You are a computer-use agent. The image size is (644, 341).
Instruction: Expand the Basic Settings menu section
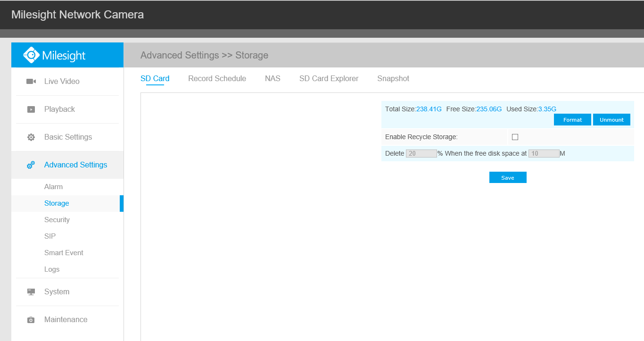coord(68,137)
